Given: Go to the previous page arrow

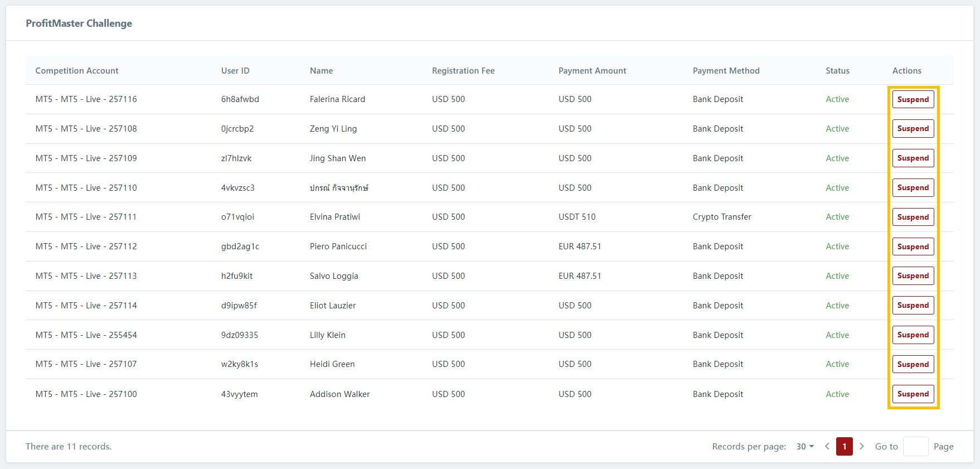Looking at the screenshot, I should tap(827, 447).
